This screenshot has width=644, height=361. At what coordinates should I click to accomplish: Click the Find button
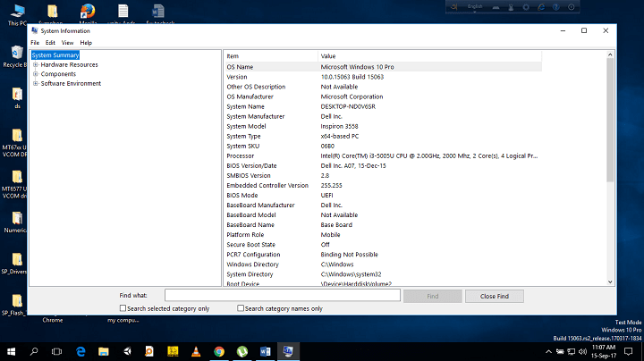tap(433, 296)
